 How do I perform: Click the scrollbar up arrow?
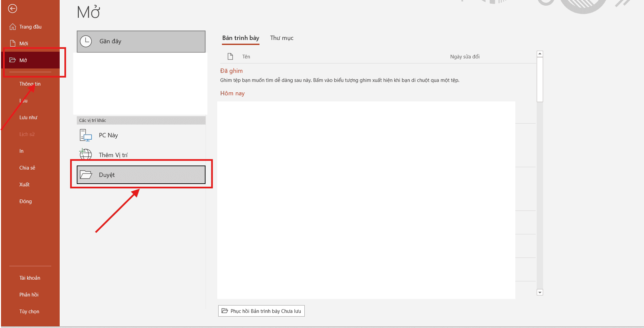tap(540, 54)
